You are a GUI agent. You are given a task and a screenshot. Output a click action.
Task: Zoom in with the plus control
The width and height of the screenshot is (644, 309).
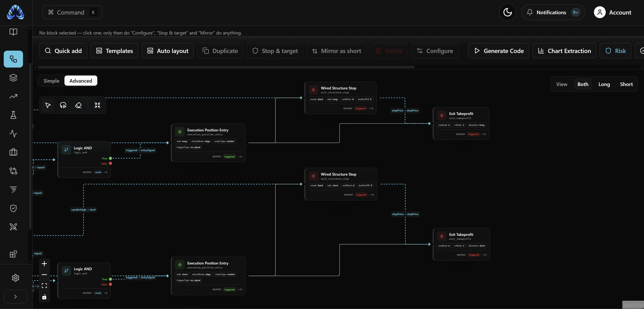pyautogui.click(x=44, y=264)
